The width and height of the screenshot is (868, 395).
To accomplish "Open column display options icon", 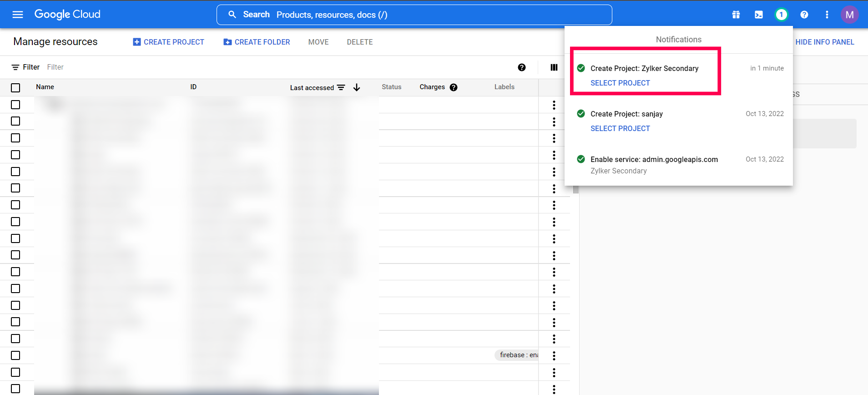I will pyautogui.click(x=554, y=67).
